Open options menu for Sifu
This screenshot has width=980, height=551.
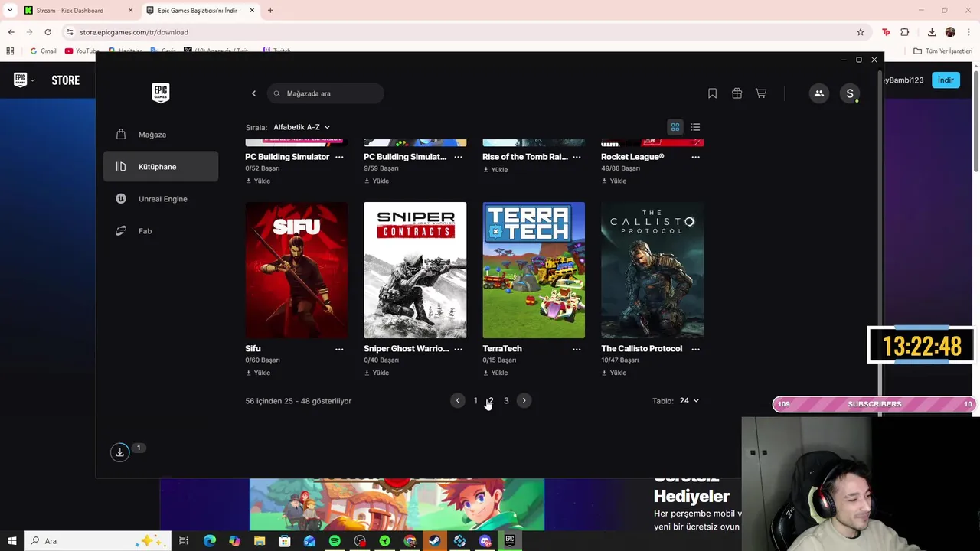point(339,349)
